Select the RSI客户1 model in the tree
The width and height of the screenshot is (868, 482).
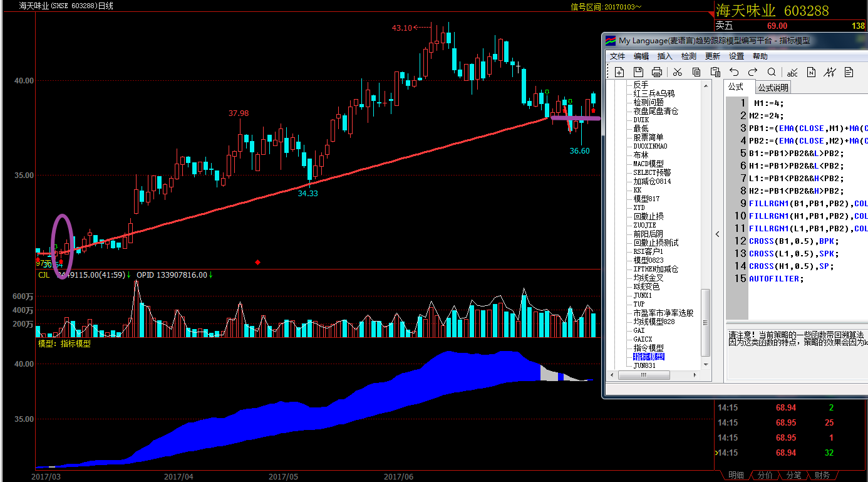(648, 251)
